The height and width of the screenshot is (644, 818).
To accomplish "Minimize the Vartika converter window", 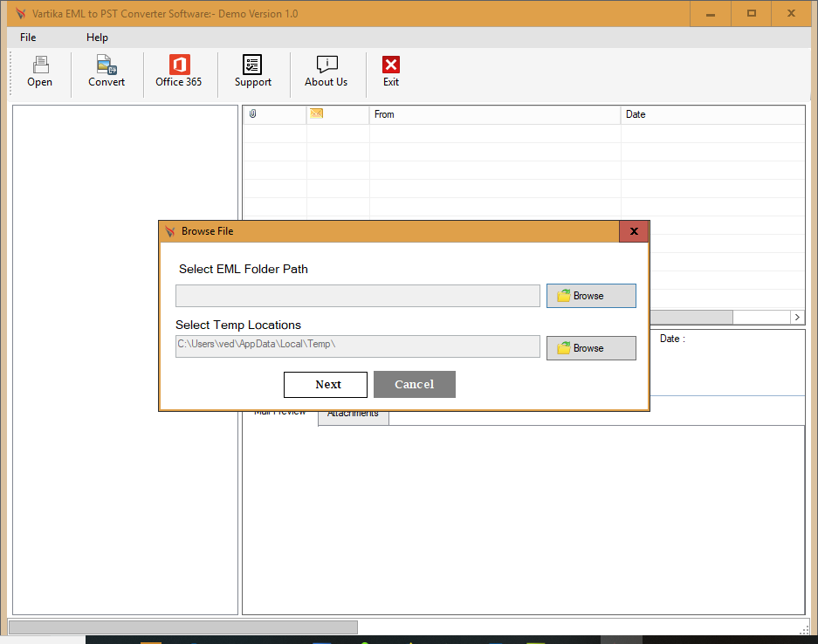I will click(x=711, y=14).
